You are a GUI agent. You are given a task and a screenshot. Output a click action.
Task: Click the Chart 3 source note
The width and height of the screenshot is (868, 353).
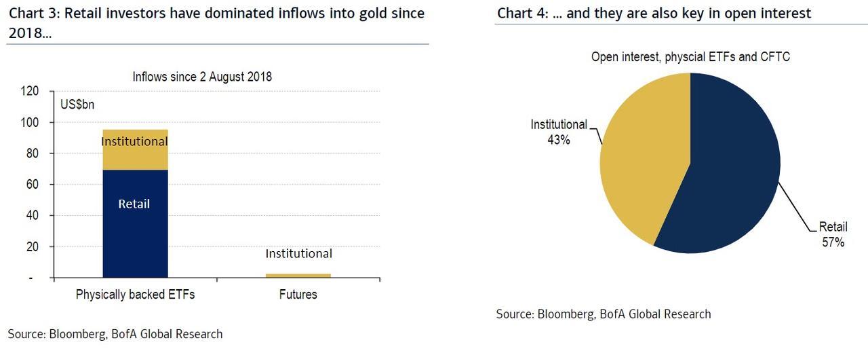pyautogui.click(x=115, y=334)
